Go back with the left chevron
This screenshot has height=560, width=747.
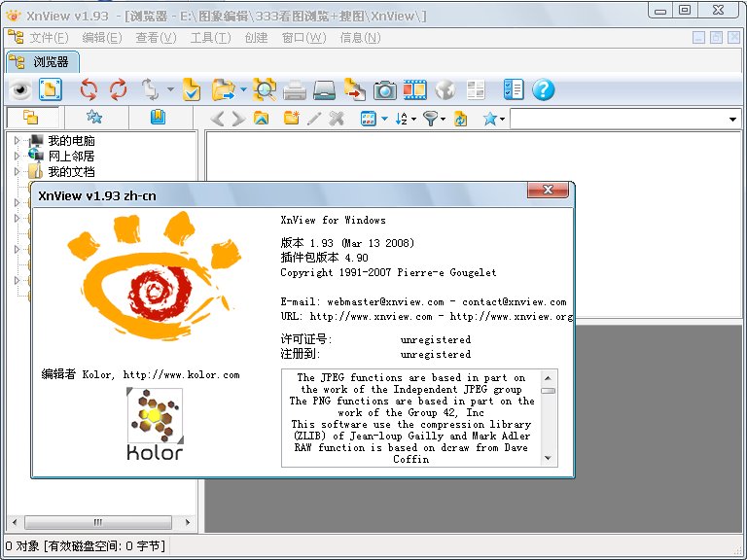pyautogui.click(x=217, y=118)
